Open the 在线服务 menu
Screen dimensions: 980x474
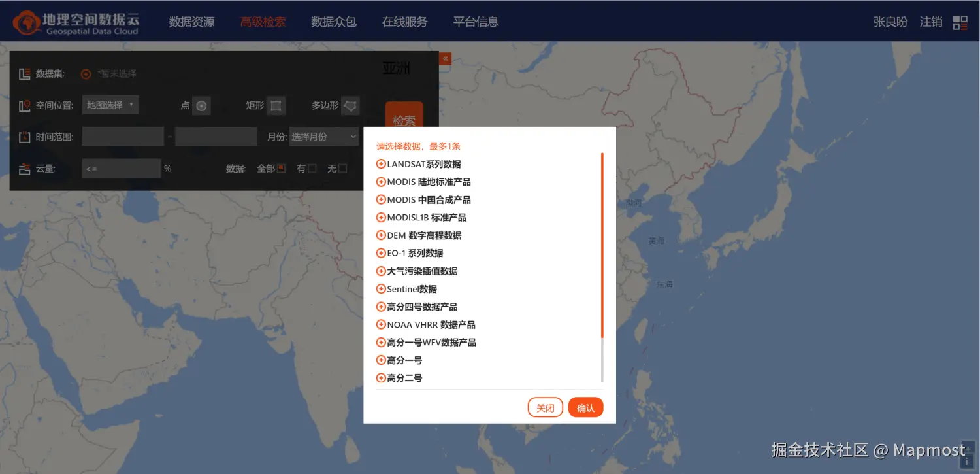point(405,22)
